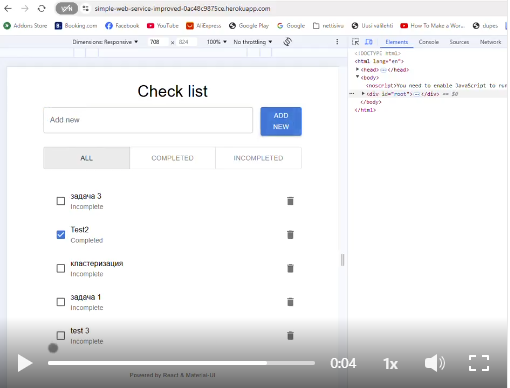
Task: Uncheck the Test2 checkbox
Action: click(61, 235)
